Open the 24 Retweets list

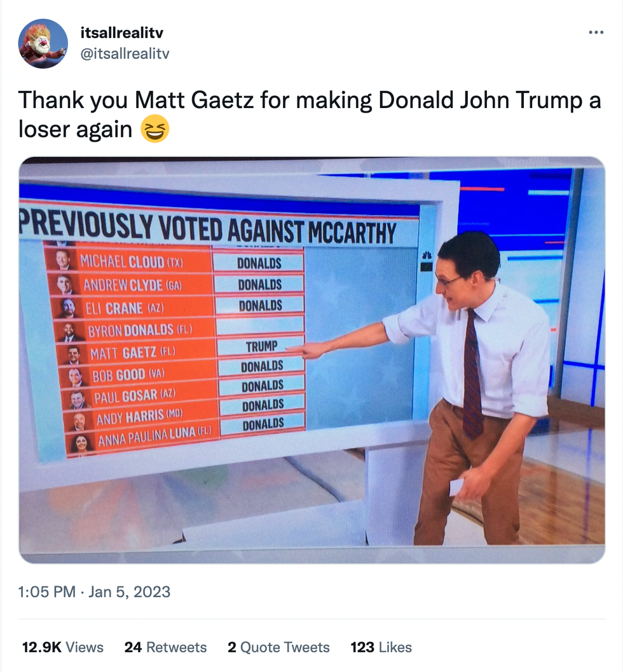click(165, 647)
